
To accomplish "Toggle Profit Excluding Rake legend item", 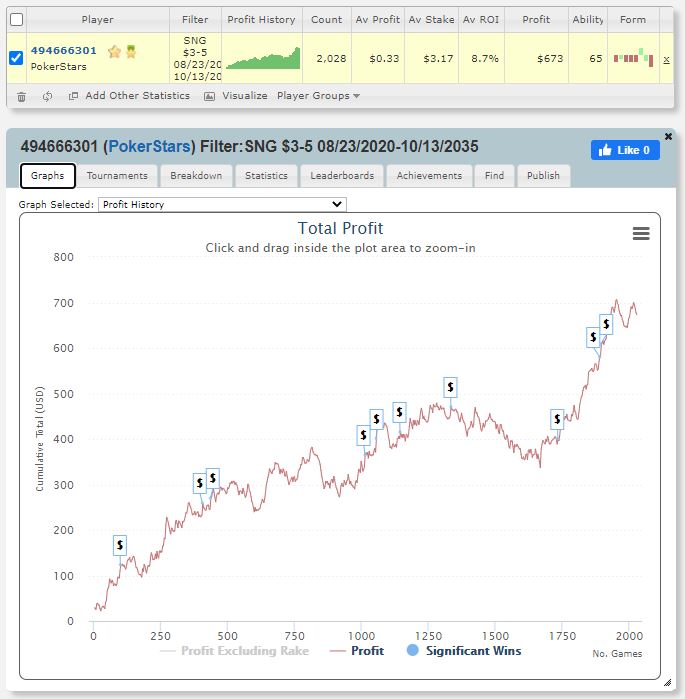I will click(234, 651).
